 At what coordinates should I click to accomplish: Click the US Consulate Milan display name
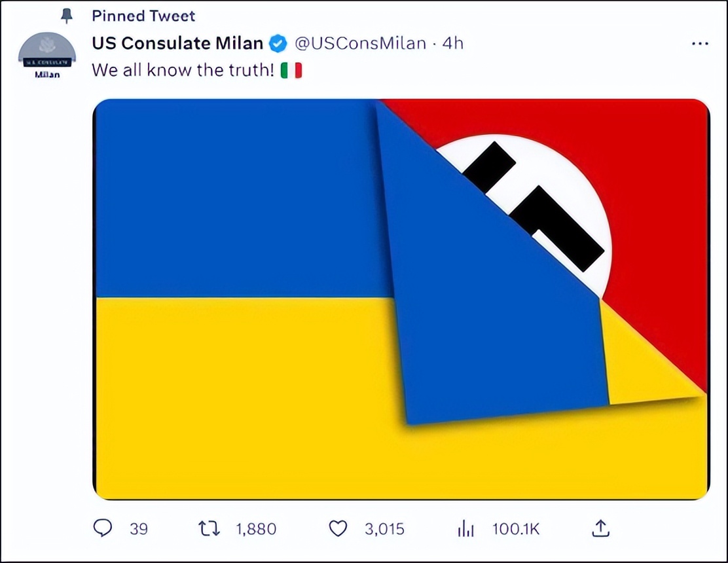177,44
